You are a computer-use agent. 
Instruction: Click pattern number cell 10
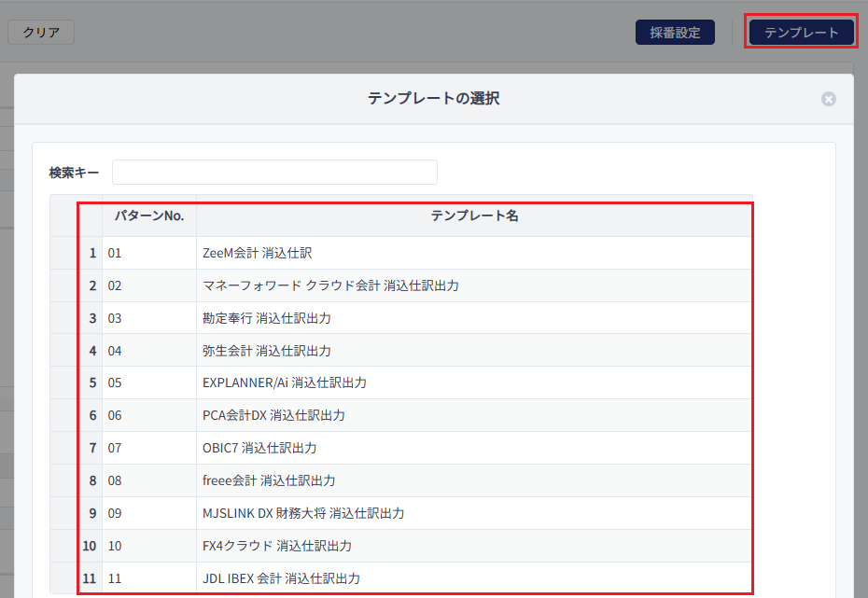tap(149, 546)
